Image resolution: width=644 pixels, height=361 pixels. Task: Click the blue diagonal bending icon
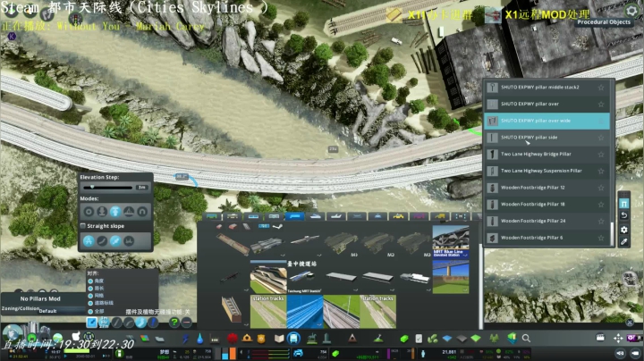click(115, 240)
